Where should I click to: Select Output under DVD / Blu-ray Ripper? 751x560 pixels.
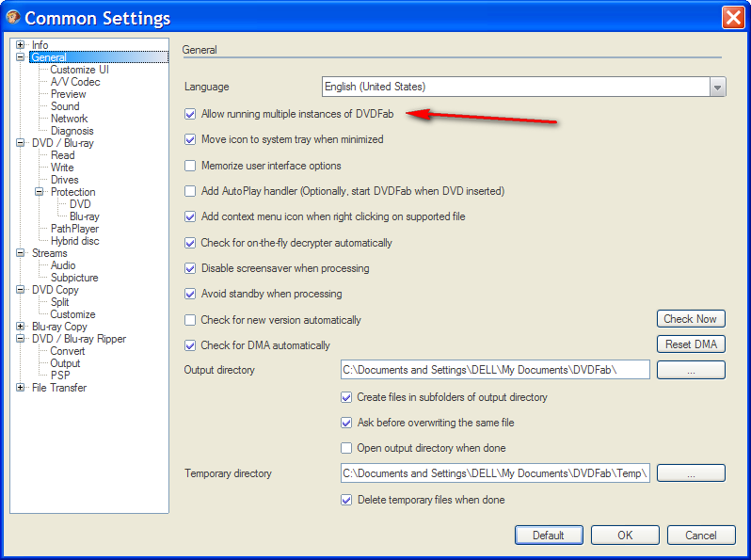point(65,363)
